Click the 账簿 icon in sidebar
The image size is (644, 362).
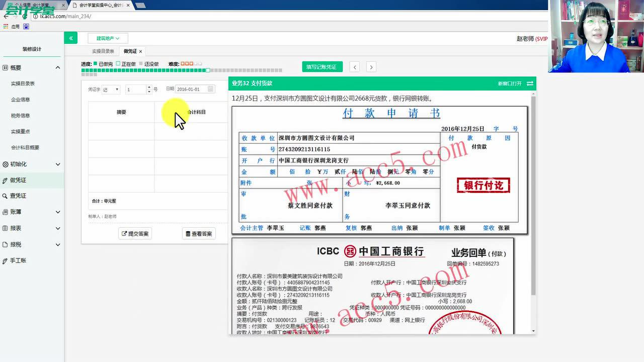(5, 212)
